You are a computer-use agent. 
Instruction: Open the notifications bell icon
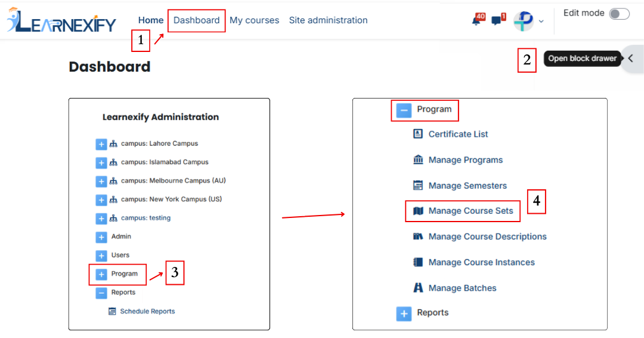pos(476,20)
